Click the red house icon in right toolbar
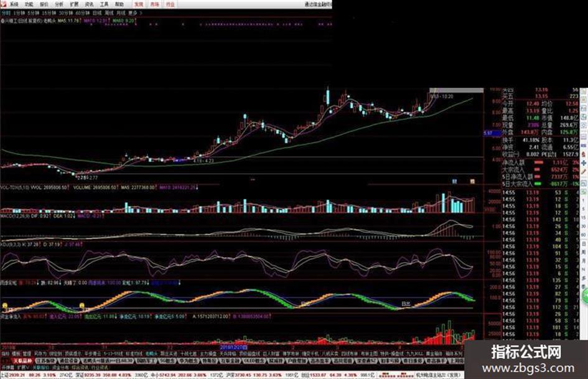This screenshot has width=588, height=379. tap(584, 154)
